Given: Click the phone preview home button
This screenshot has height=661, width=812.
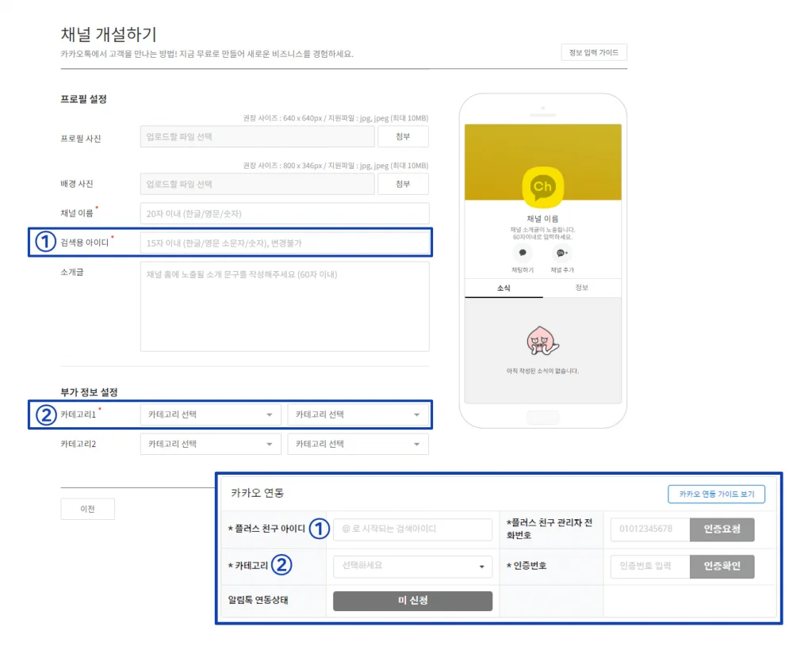Looking at the screenshot, I should (542, 417).
